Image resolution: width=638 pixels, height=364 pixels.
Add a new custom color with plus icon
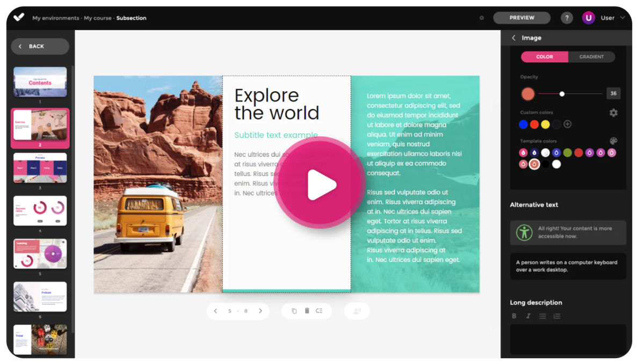(567, 125)
